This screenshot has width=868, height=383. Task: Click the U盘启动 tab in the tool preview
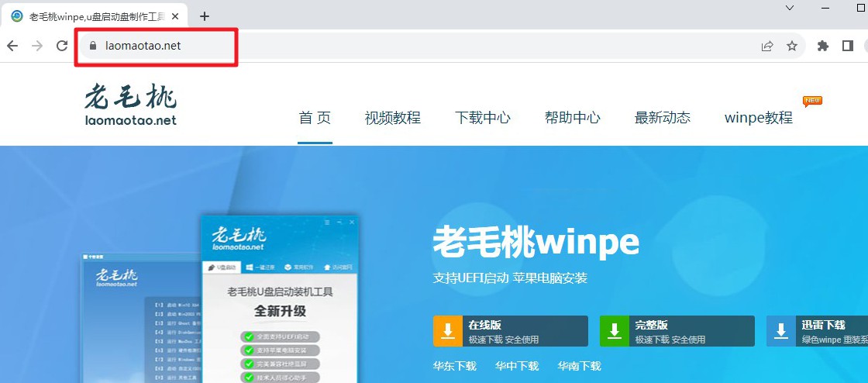222,267
